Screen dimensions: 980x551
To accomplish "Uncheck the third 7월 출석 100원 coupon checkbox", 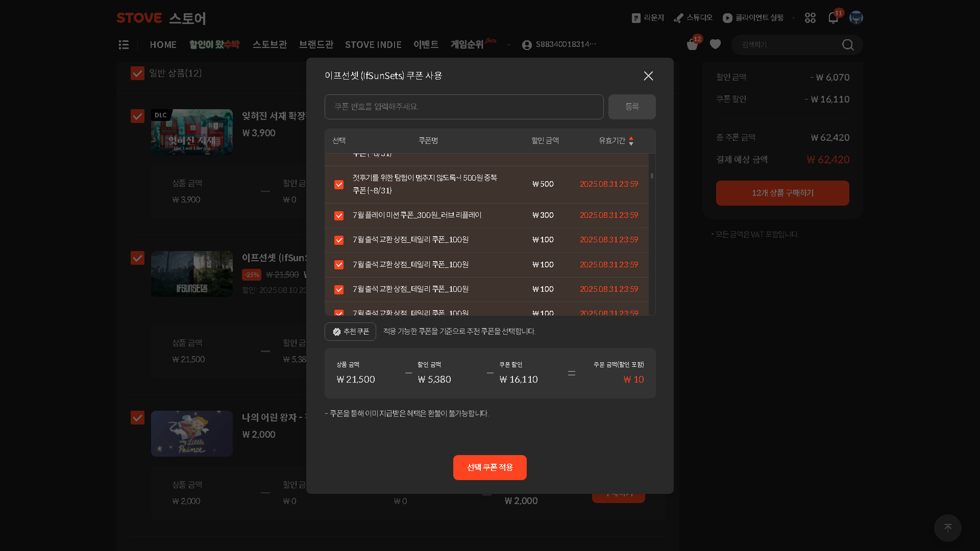I will [x=339, y=290].
